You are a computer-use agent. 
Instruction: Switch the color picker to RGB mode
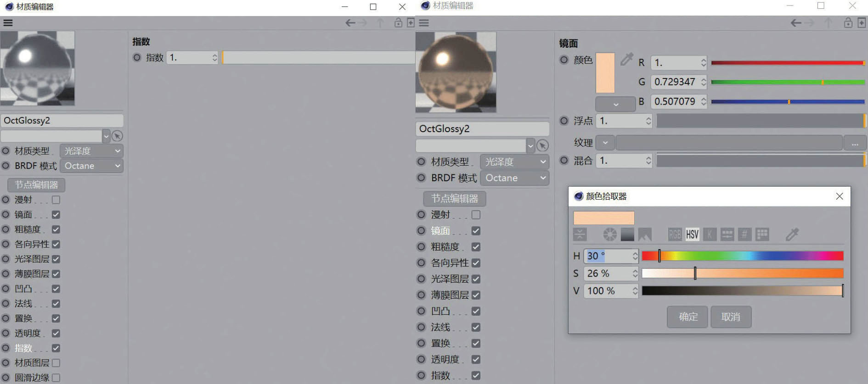pos(674,234)
